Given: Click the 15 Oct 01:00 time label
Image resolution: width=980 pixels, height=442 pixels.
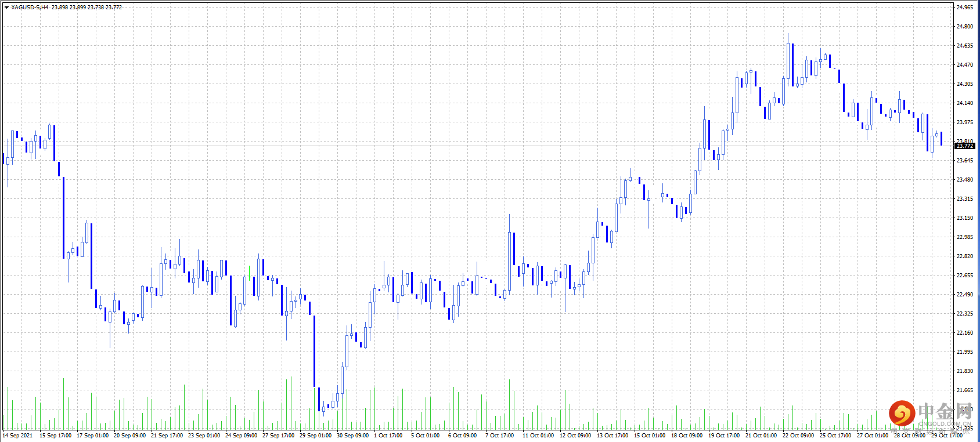Looking at the screenshot, I should 650,436.
